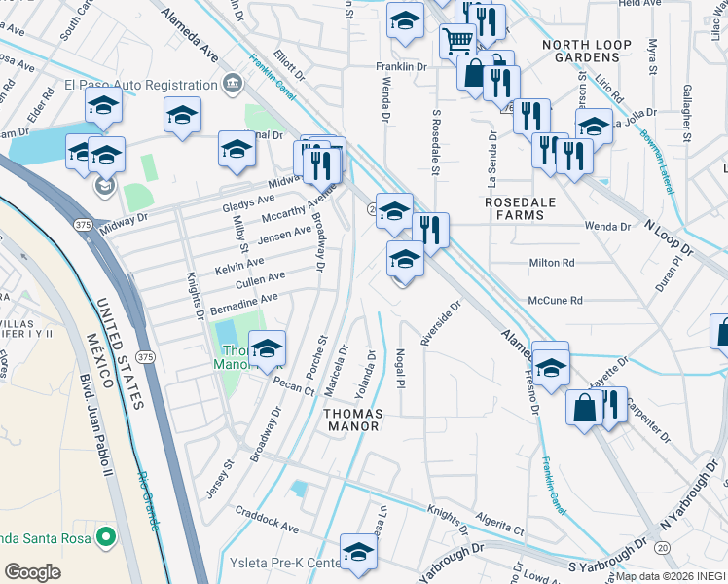This screenshot has height=584, width=728.
Task: Open the El Paso Auto Registration pin
Action: click(x=233, y=84)
